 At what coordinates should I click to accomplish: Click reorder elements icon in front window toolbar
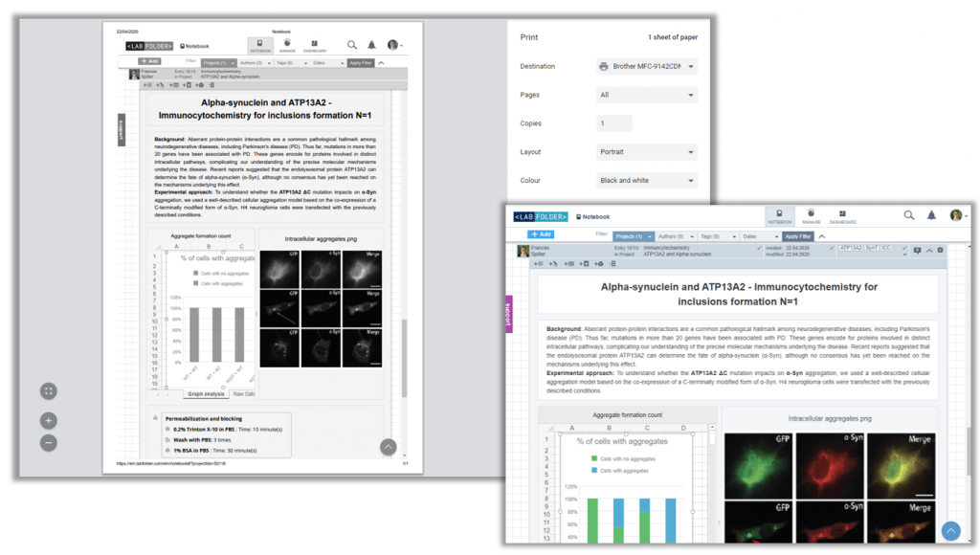[612, 264]
